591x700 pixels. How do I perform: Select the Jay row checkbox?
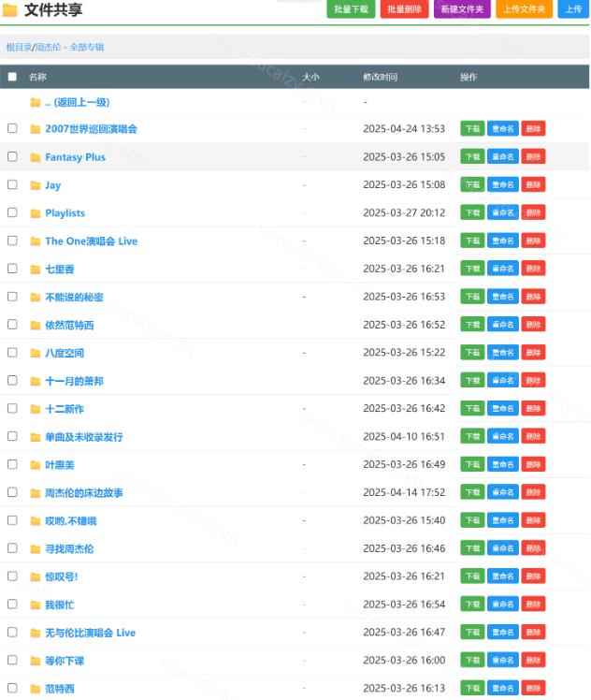[12, 184]
